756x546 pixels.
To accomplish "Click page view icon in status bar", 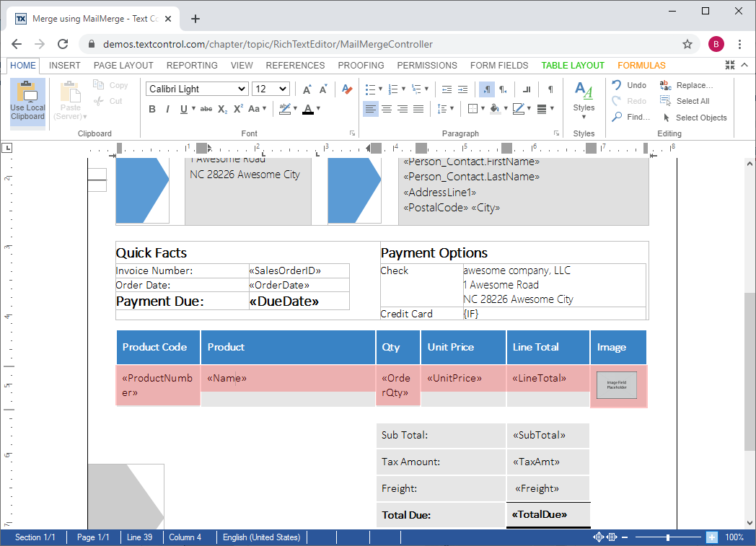I will [612, 537].
